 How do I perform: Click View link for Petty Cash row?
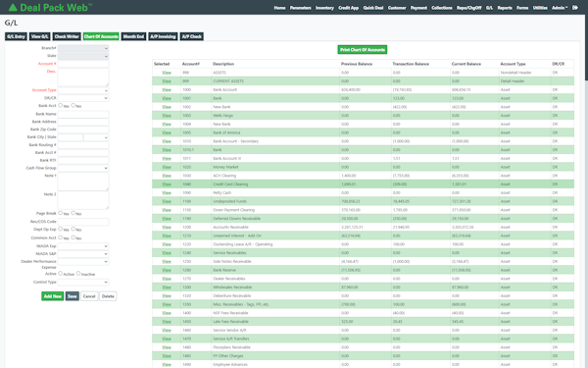click(167, 193)
